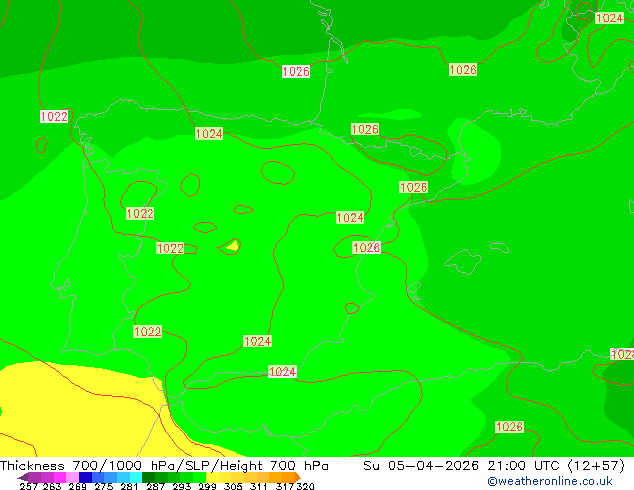Click the dark navy blue legend swatch
The width and height of the screenshot is (634, 490).
(x=85, y=477)
